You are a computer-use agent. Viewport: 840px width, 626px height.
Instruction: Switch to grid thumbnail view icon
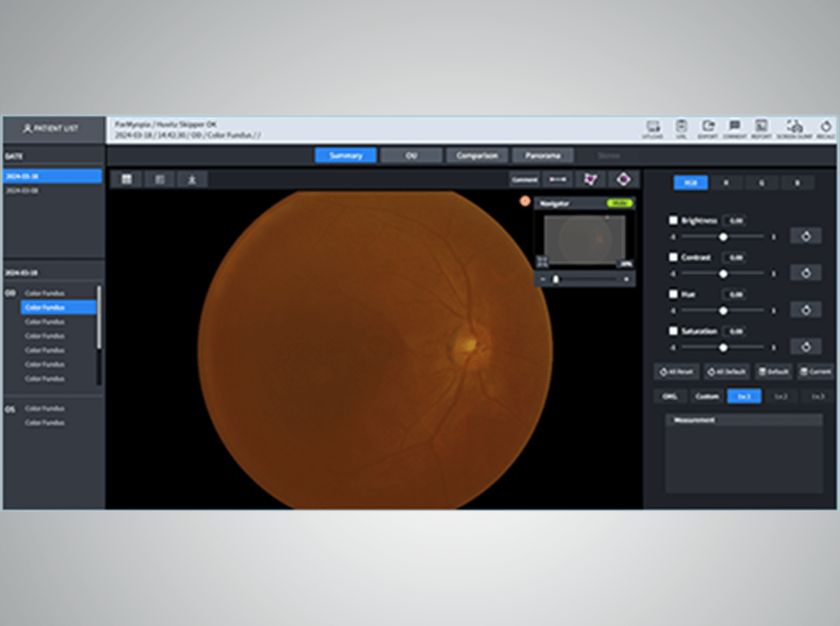[127, 180]
